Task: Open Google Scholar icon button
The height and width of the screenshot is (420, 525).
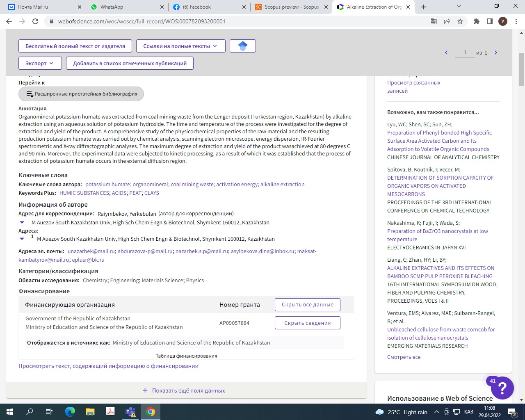Action: (x=243, y=46)
